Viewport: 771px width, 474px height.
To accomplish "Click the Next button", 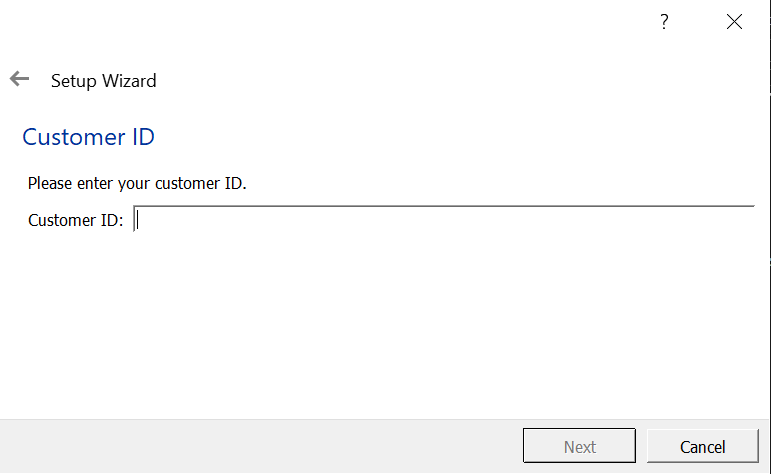I will (579, 446).
